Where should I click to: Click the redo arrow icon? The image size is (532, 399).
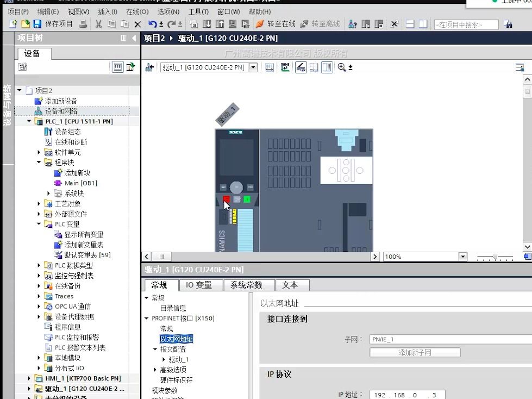click(172, 24)
